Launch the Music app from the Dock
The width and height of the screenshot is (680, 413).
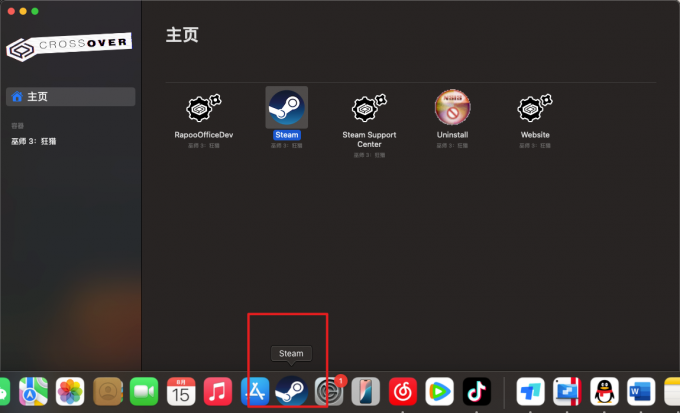[218, 392]
